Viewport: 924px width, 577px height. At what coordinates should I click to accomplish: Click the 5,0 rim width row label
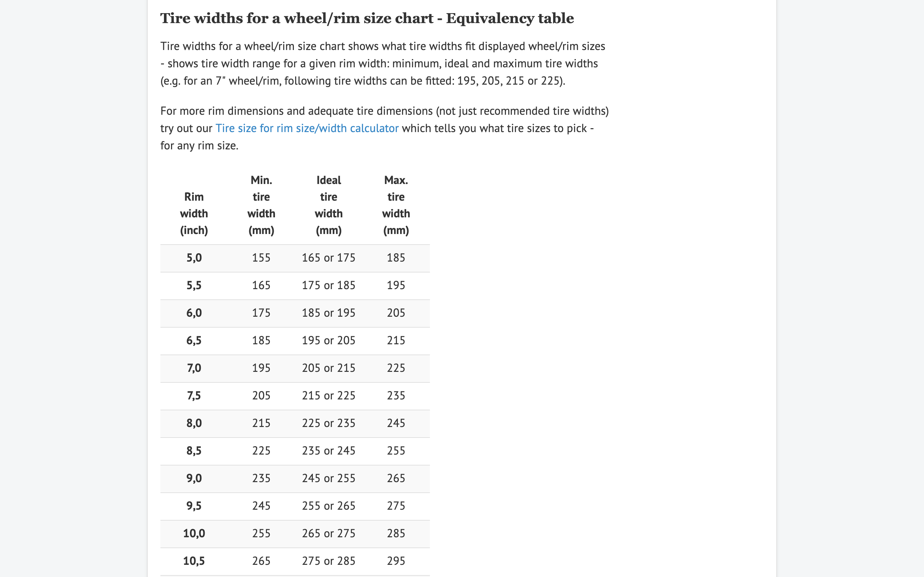pyautogui.click(x=194, y=258)
